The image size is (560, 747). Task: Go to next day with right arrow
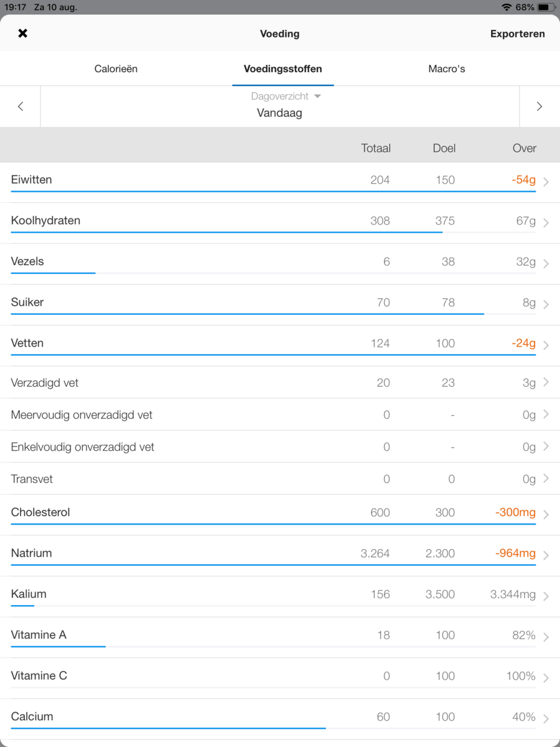[x=539, y=106]
